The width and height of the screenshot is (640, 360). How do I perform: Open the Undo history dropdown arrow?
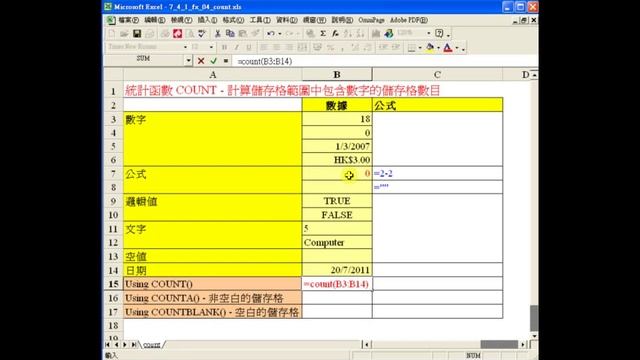[280, 33]
